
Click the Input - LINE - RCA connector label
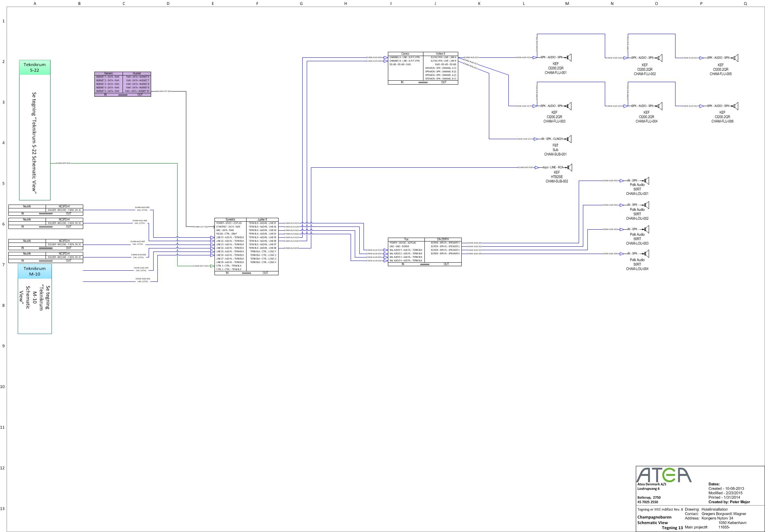(553, 167)
